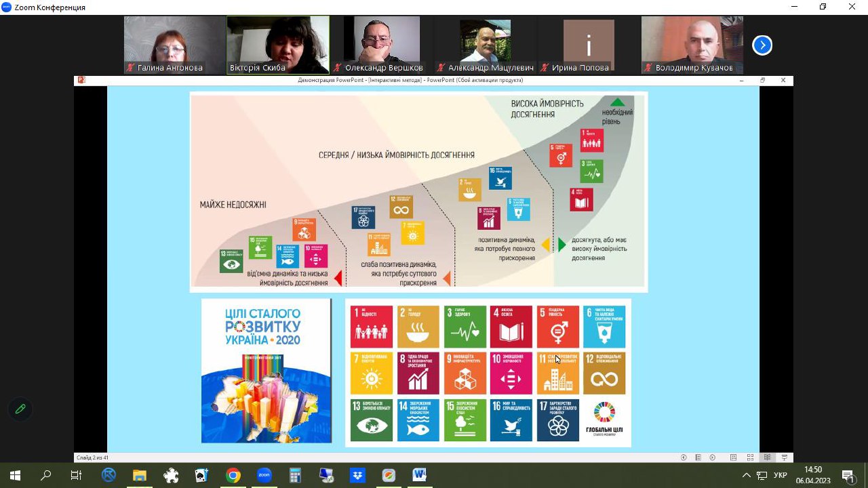Screen dimensions: 868x488
Task: Switch the УКР keyboard language indicator
Action: (x=781, y=475)
